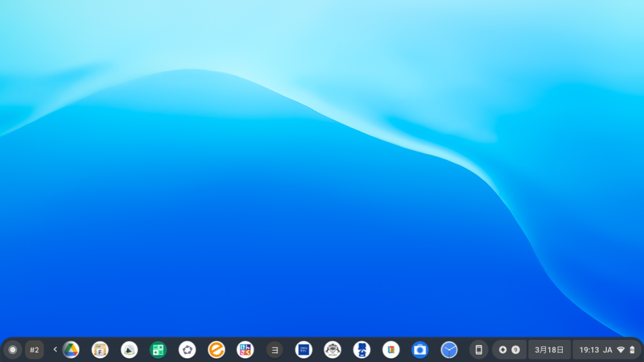Image resolution: width=644 pixels, height=362 pixels.
Task: Launch the orange 'e' app icon
Action: tap(216, 350)
